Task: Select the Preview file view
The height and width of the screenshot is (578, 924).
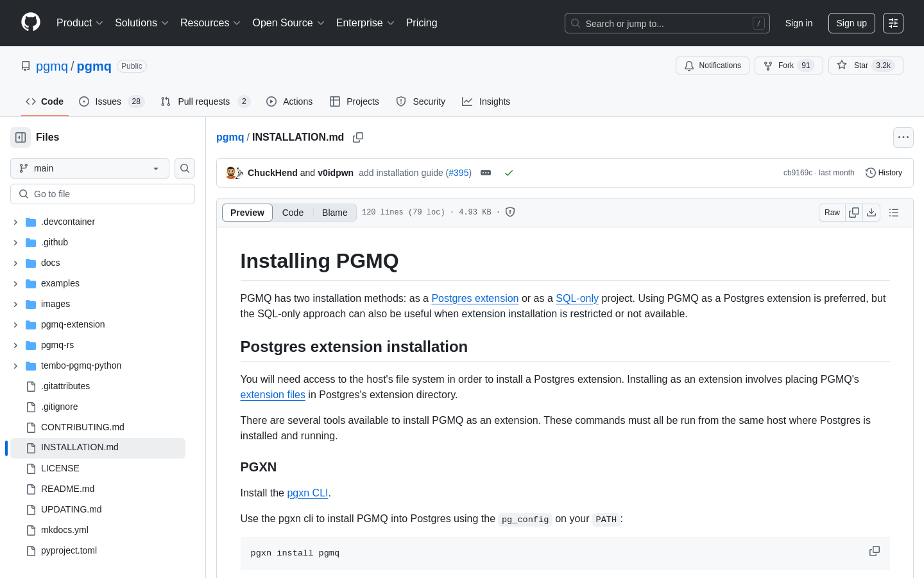Action: [247, 213]
